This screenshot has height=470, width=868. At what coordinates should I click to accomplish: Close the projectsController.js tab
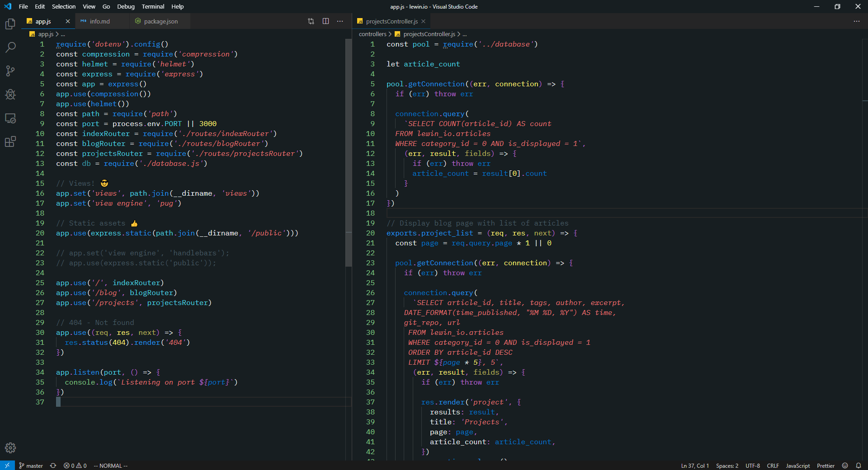coord(423,21)
